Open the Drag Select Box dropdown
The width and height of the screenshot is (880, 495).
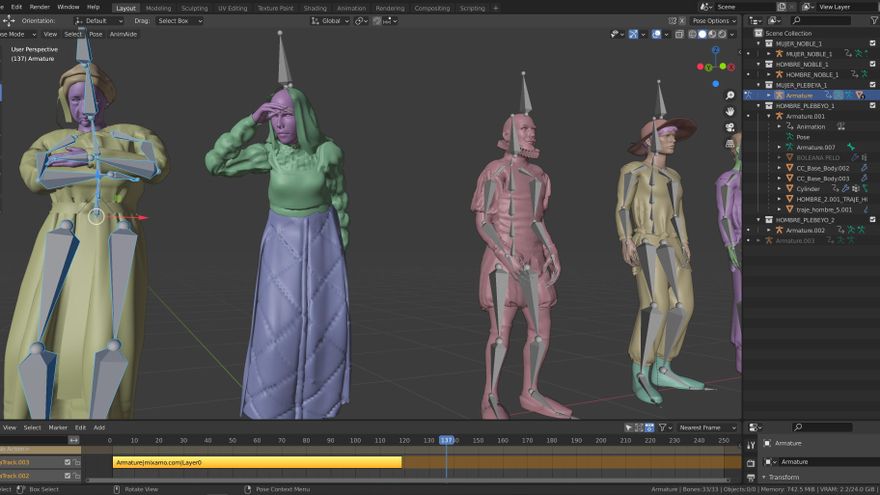180,21
